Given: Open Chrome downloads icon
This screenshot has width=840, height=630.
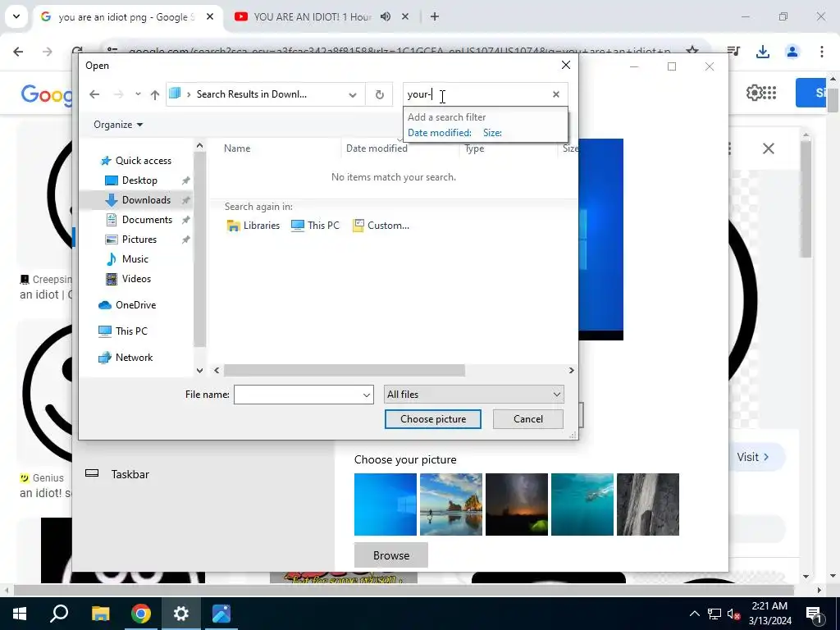Looking at the screenshot, I should pos(762,52).
